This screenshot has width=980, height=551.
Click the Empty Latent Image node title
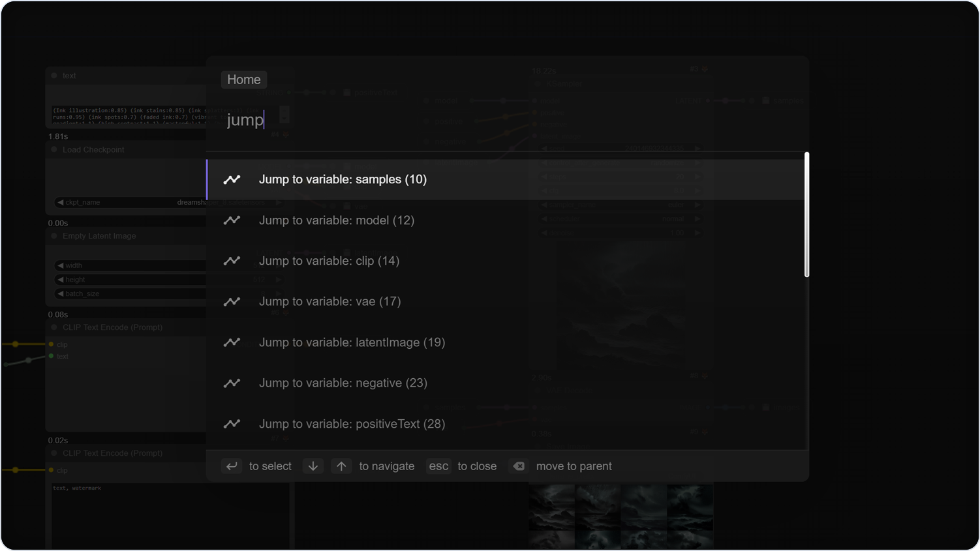[x=99, y=236]
